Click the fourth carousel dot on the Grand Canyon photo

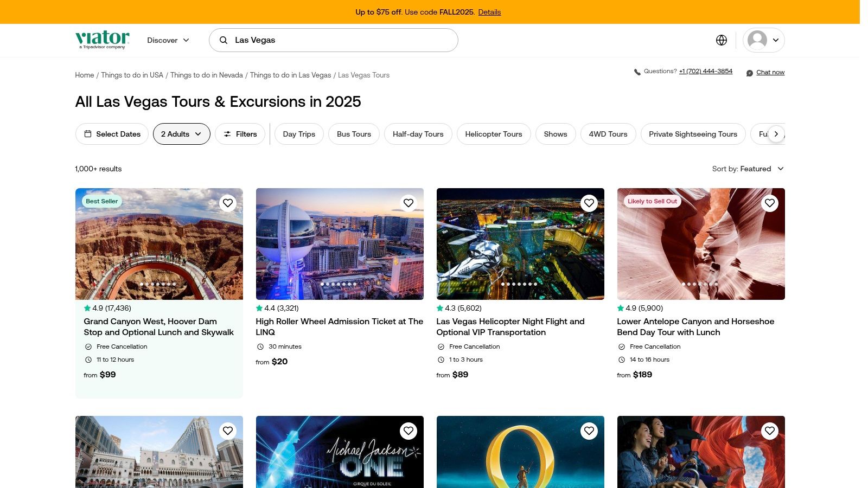click(158, 284)
